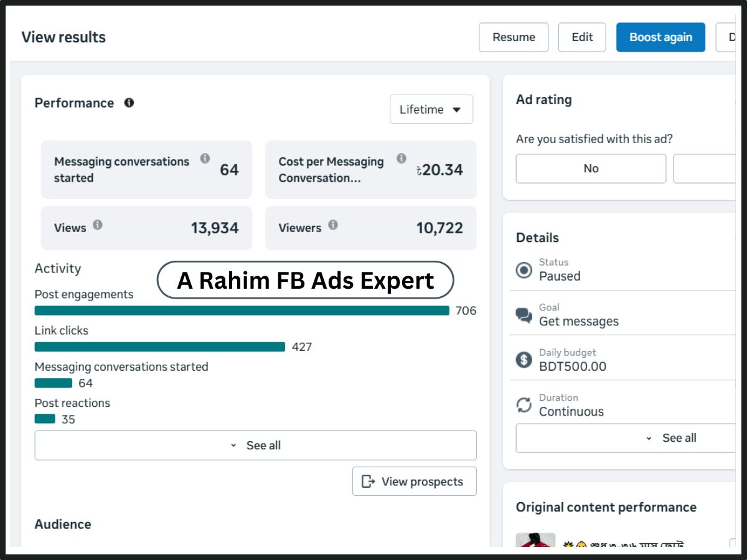The width and height of the screenshot is (747, 560).
Task: Click the Details heading
Action: click(537, 238)
